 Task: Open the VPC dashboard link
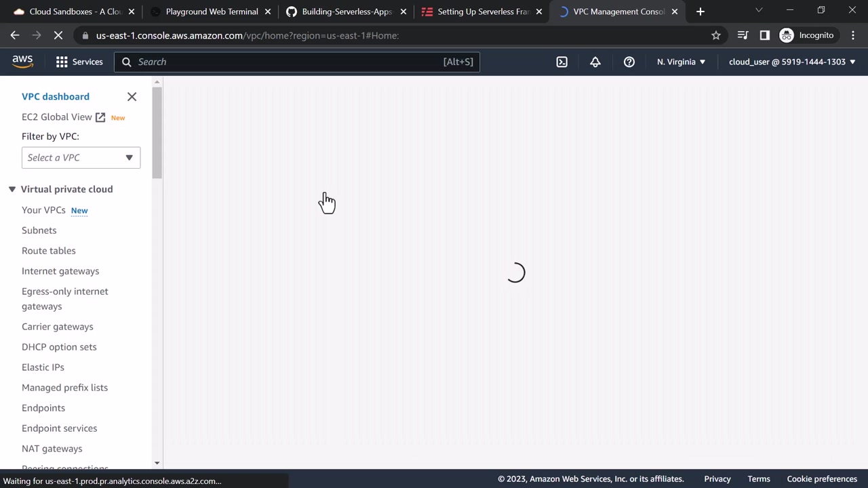[56, 97]
